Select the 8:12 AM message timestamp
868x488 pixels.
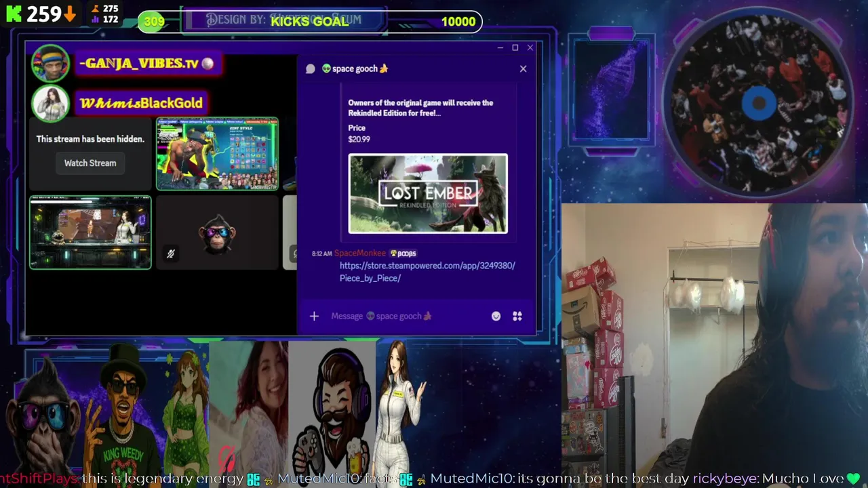pyautogui.click(x=321, y=253)
